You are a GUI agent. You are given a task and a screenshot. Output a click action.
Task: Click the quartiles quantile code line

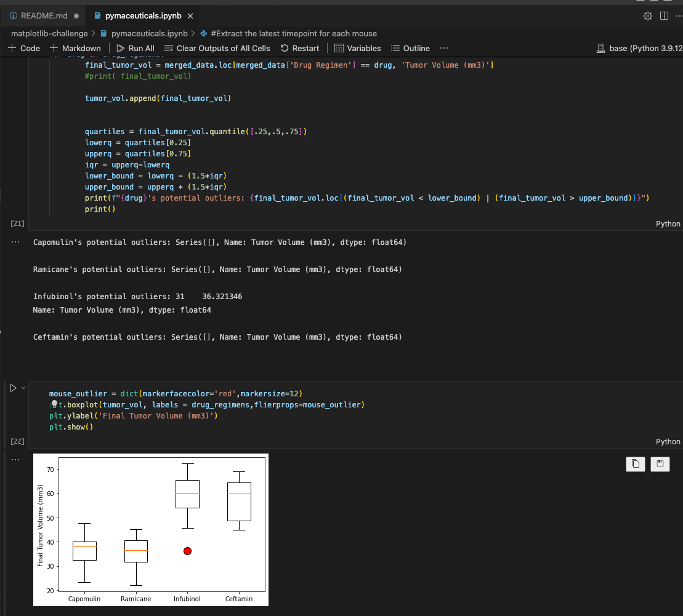pos(196,132)
